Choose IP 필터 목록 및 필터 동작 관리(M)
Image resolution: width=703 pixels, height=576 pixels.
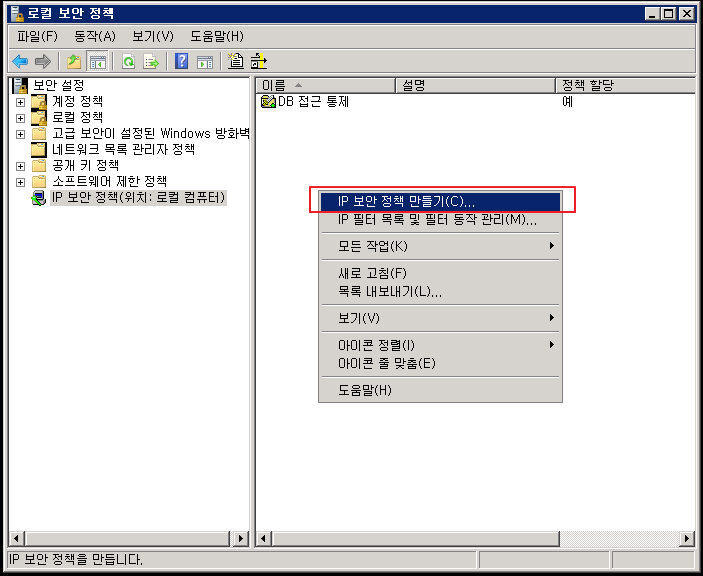pyautogui.click(x=440, y=220)
